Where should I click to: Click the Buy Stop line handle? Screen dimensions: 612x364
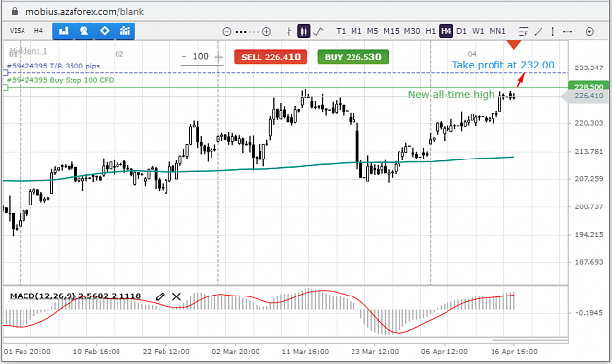[5, 88]
